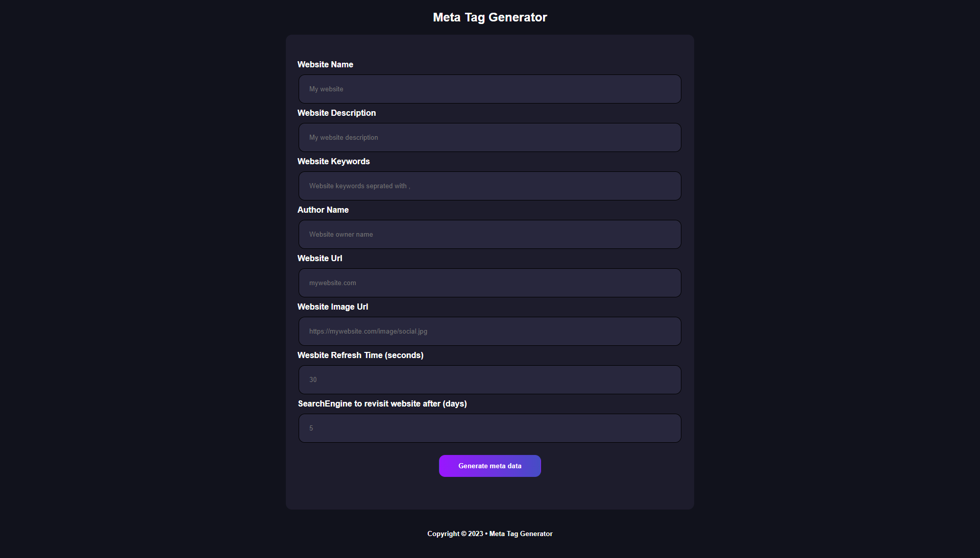Click the Website Url label
Screen dimensions: 980x558
point(320,258)
